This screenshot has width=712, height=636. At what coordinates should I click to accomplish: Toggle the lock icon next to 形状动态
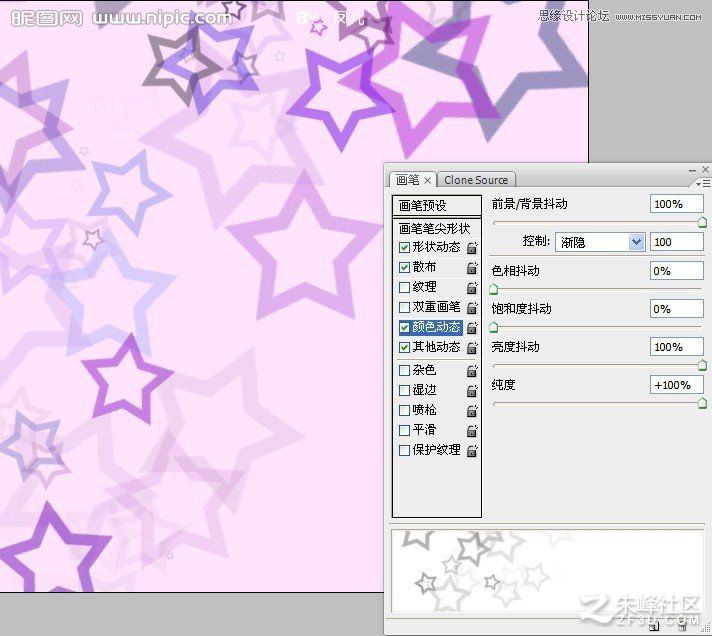point(472,247)
